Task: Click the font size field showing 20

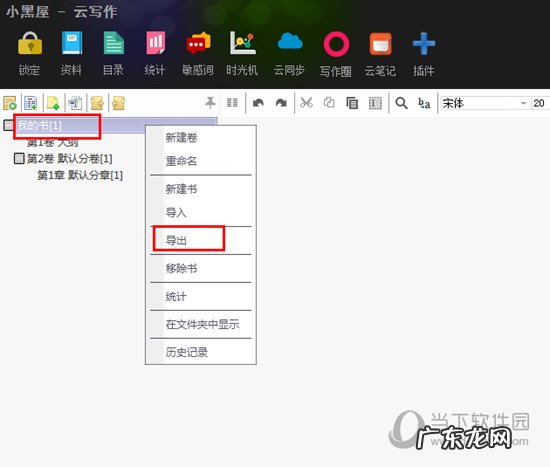Action: point(541,103)
